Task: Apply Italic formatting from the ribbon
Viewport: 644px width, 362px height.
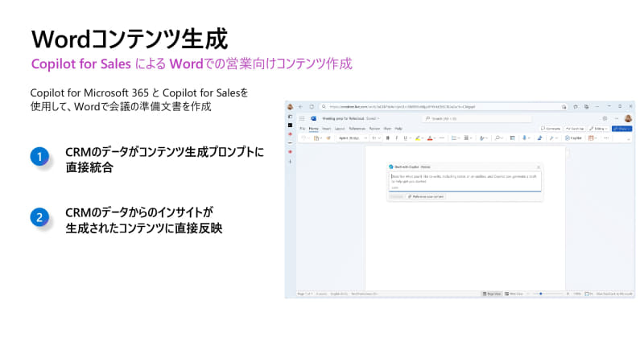Action: (x=396, y=138)
